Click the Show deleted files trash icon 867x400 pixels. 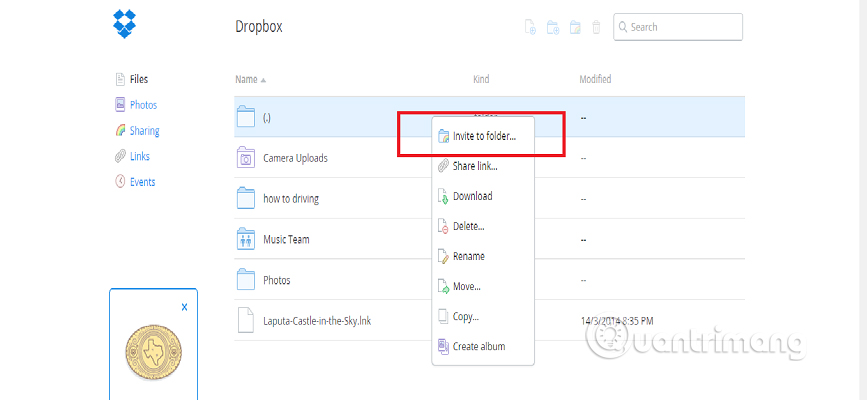tap(596, 27)
